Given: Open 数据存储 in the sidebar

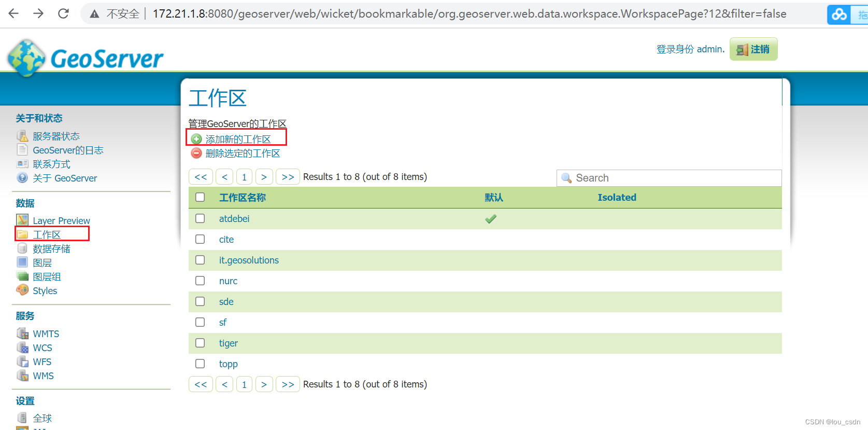Looking at the screenshot, I should tap(51, 248).
